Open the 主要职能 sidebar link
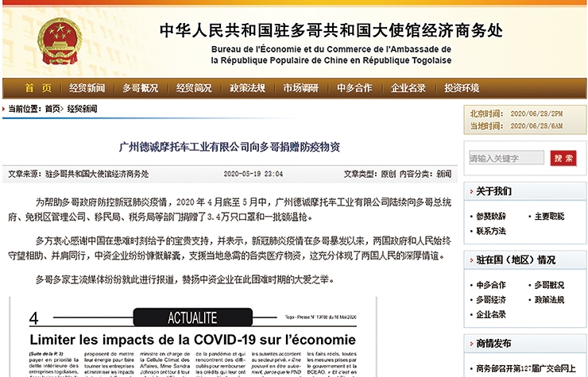Viewport: 588px width, 377px height. point(549,216)
